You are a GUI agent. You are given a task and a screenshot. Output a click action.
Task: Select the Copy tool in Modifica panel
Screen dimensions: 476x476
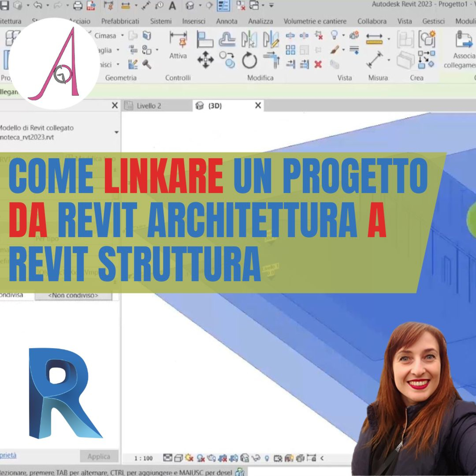(227, 60)
